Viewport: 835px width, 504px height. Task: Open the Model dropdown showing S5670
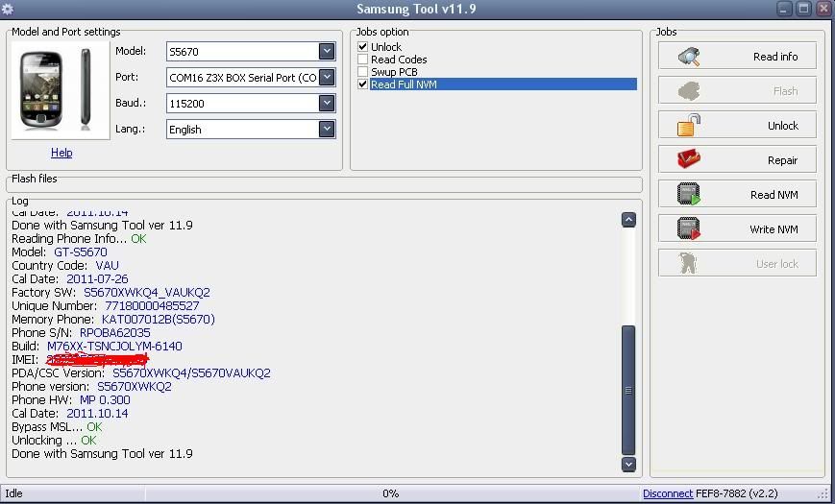327,51
